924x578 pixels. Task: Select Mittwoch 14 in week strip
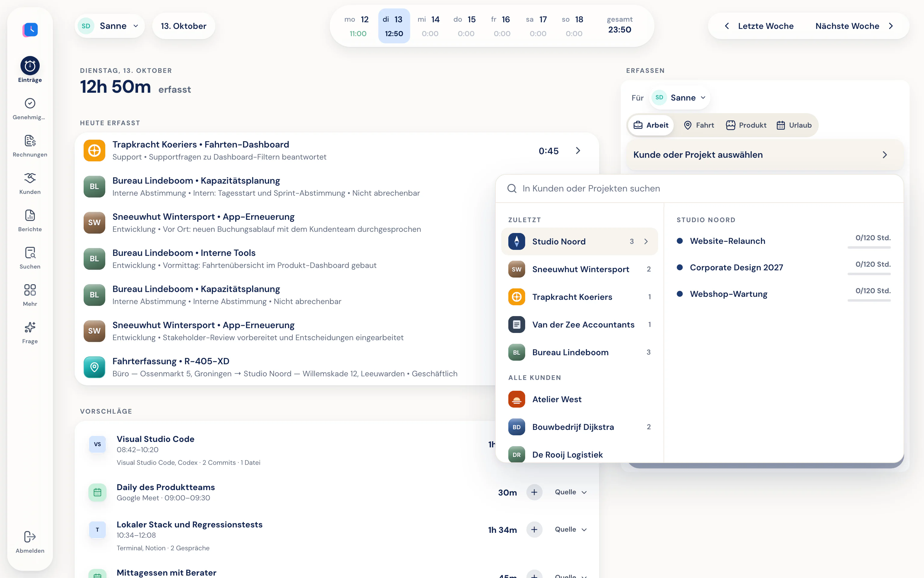pos(430,26)
